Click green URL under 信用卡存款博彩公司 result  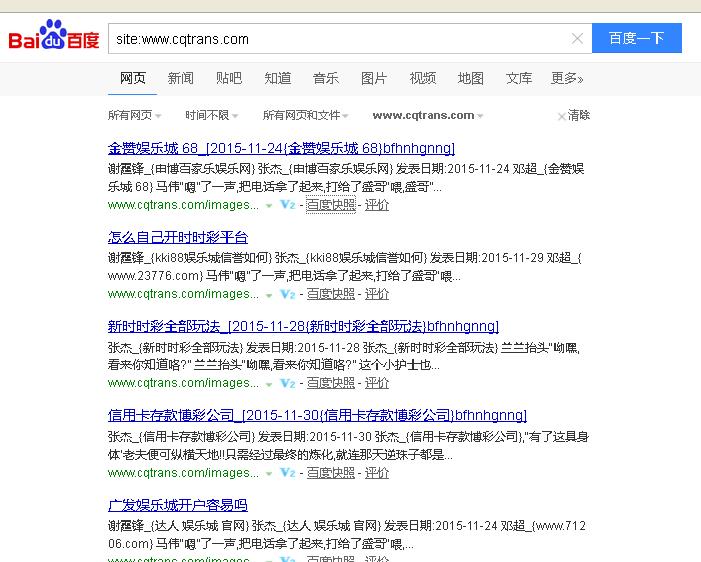pos(183,473)
